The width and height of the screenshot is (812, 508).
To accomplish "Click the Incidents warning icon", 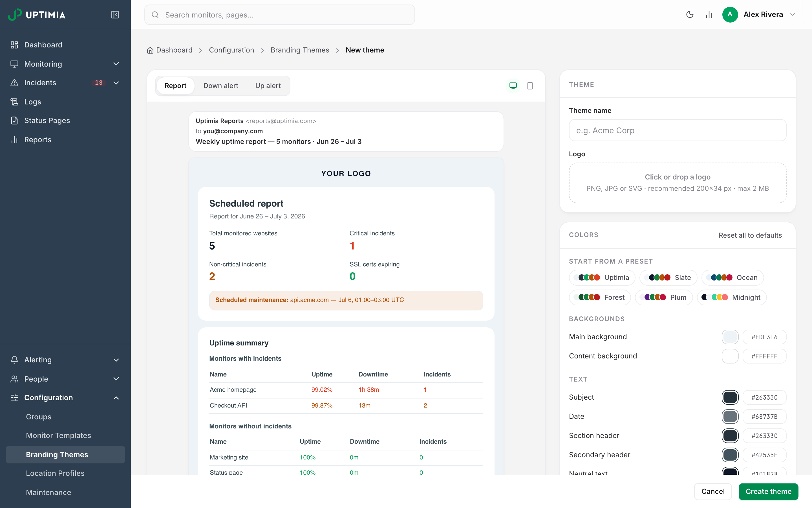I will (14, 83).
